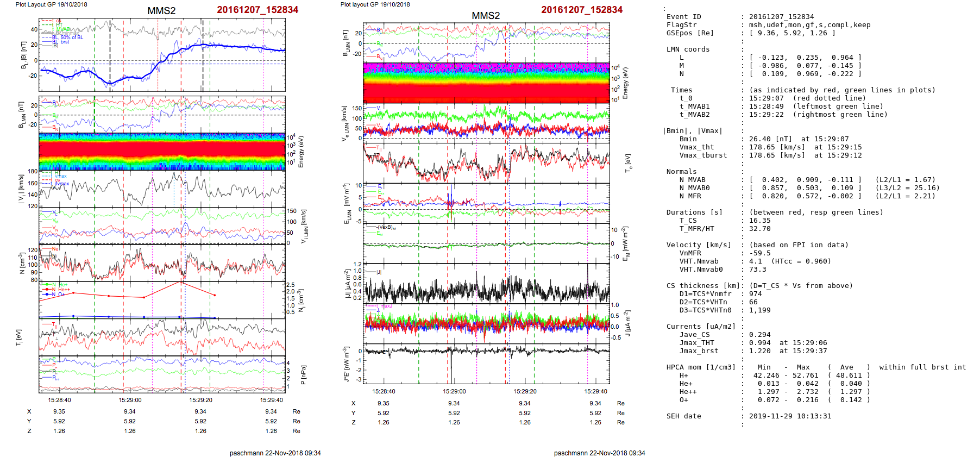Click the Vmax_tht row label
980x457 pixels.
pos(696,147)
